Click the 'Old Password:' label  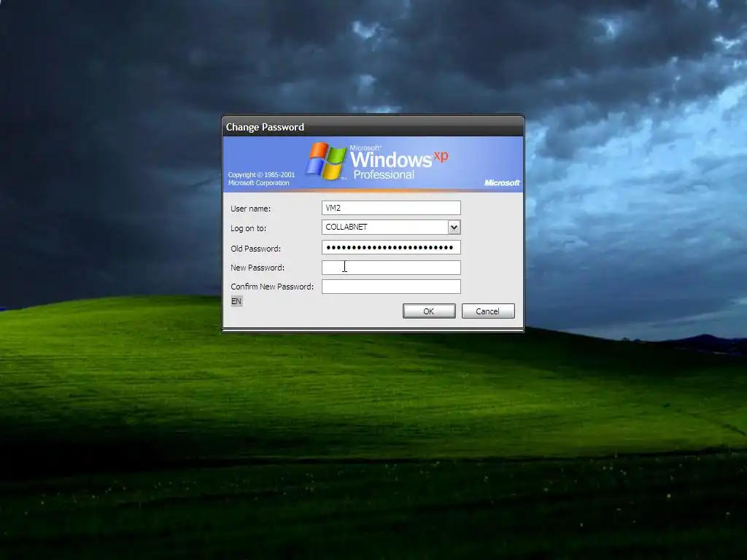point(255,249)
